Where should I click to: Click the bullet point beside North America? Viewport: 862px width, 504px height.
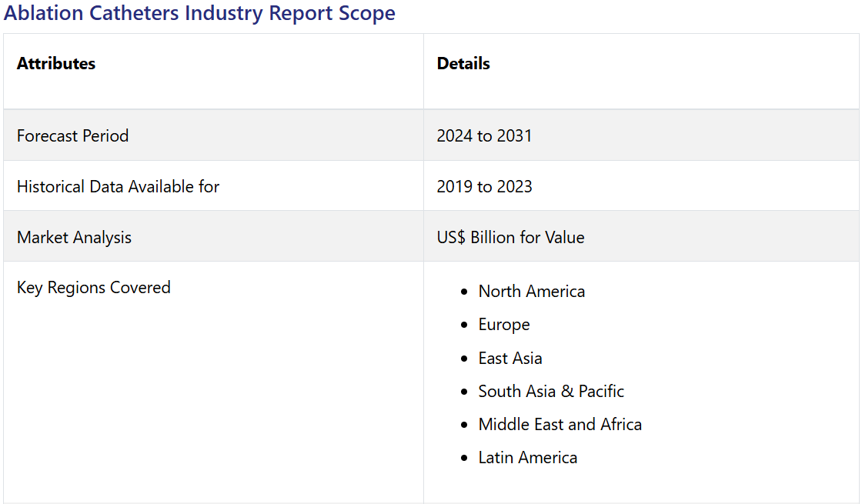463,292
